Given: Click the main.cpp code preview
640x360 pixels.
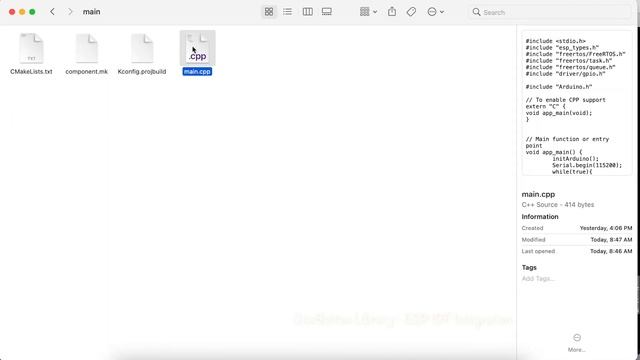Looking at the screenshot, I should (x=577, y=104).
